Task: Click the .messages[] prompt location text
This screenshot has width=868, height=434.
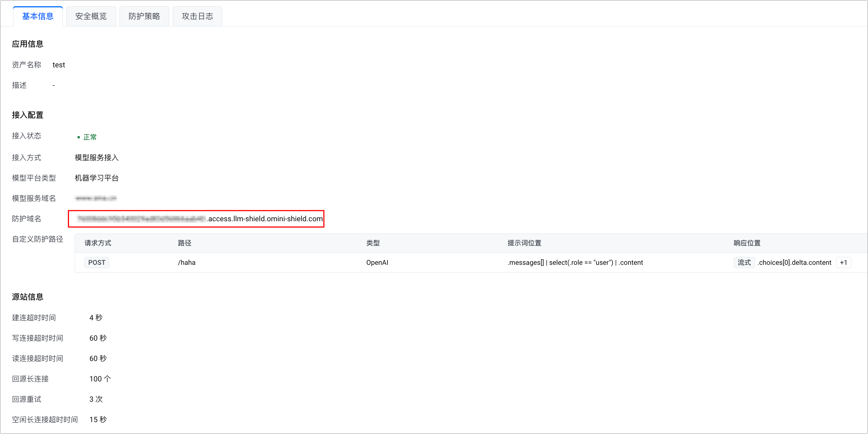Action: coord(575,263)
